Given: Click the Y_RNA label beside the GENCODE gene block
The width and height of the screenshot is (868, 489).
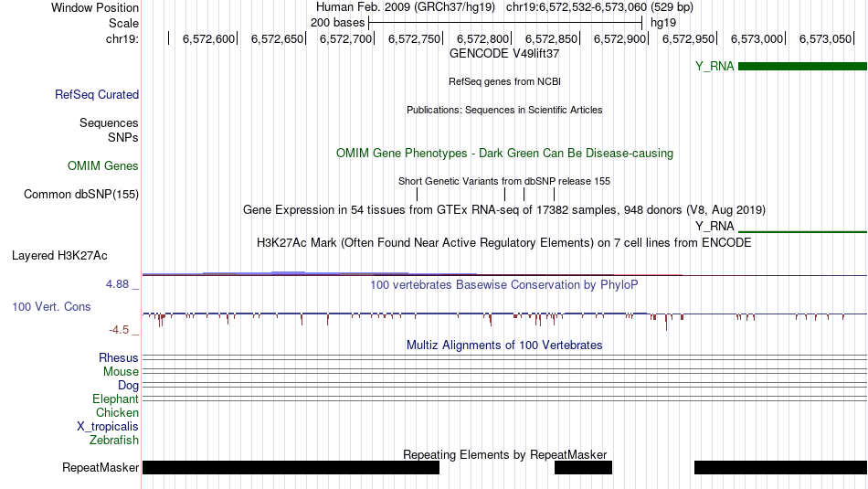Looking at the screenshot, I should [x=715, y=67].
